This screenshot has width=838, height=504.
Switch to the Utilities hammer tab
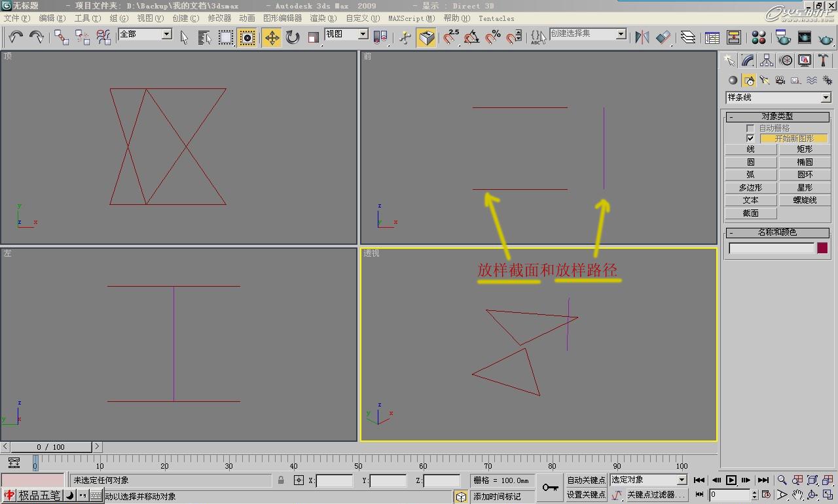[x=824, y=60]
